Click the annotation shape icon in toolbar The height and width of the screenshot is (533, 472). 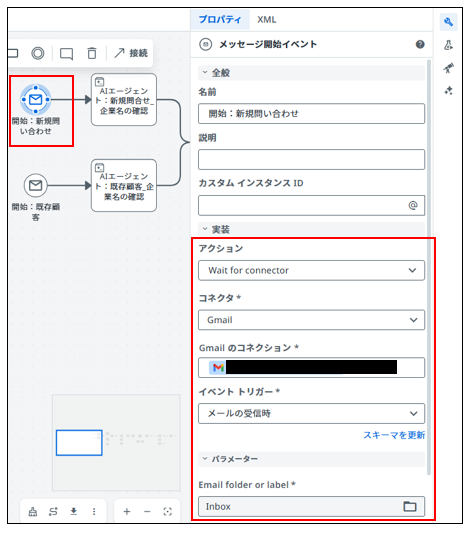(x=66, y=53)
